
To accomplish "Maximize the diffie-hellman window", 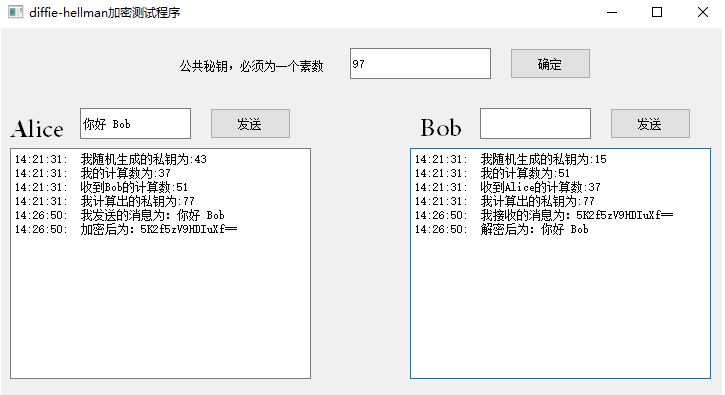I will coord(657,12).
